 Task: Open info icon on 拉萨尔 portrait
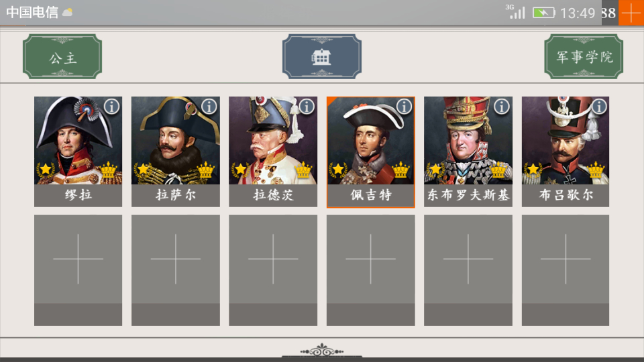(x=209, y=107)
